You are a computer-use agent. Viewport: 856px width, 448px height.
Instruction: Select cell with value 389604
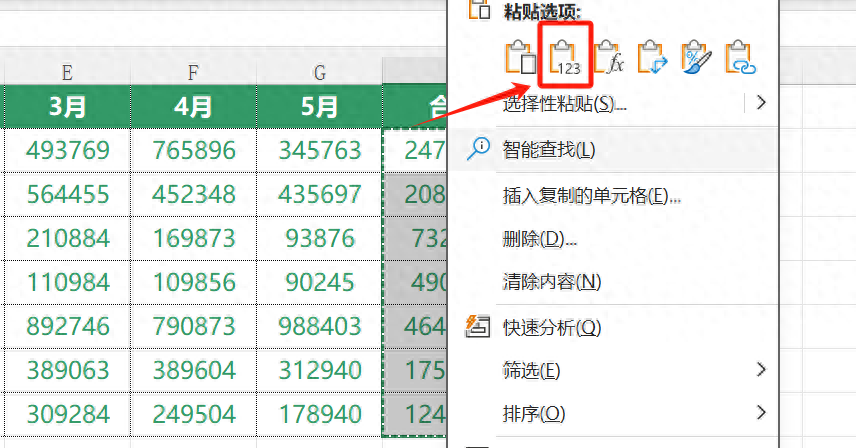[193, 371]
